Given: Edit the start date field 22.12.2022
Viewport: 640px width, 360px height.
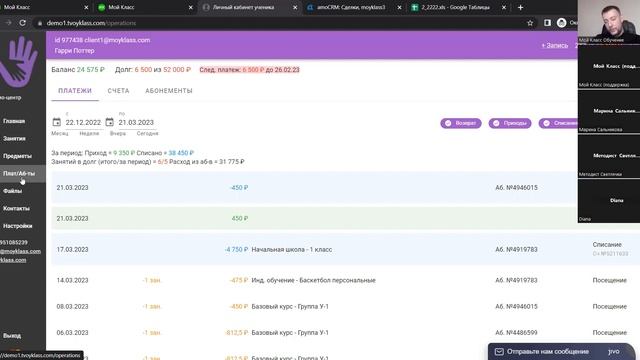Looking at the screenshot, I should point(83,122).
